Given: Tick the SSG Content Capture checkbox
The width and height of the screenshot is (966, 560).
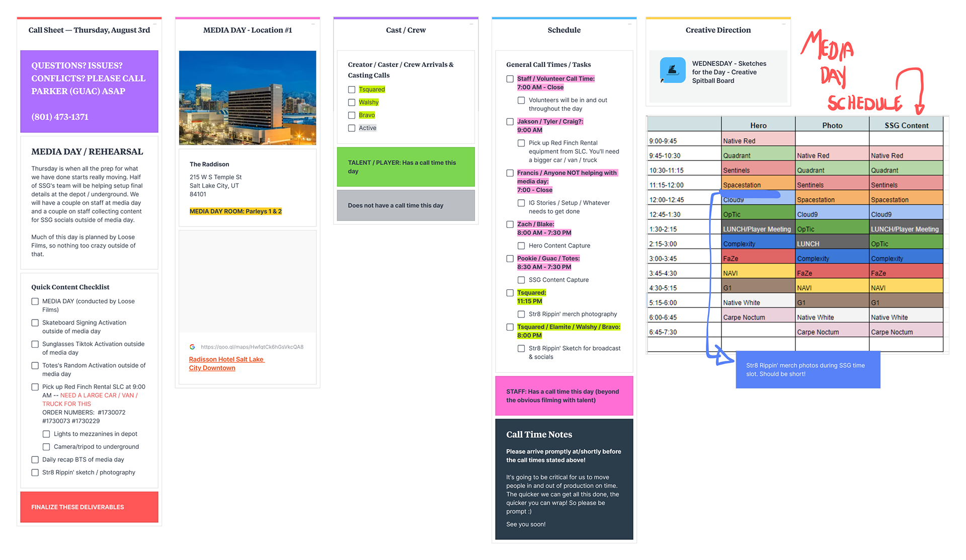Looking at the screenshot, I should click(x=521, y=280).
